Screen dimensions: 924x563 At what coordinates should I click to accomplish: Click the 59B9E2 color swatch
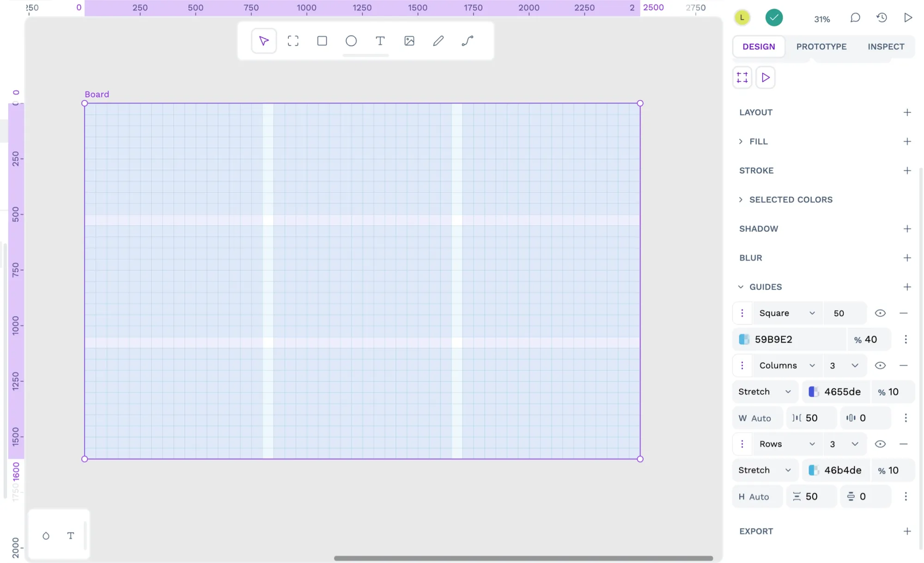[744, 339]
